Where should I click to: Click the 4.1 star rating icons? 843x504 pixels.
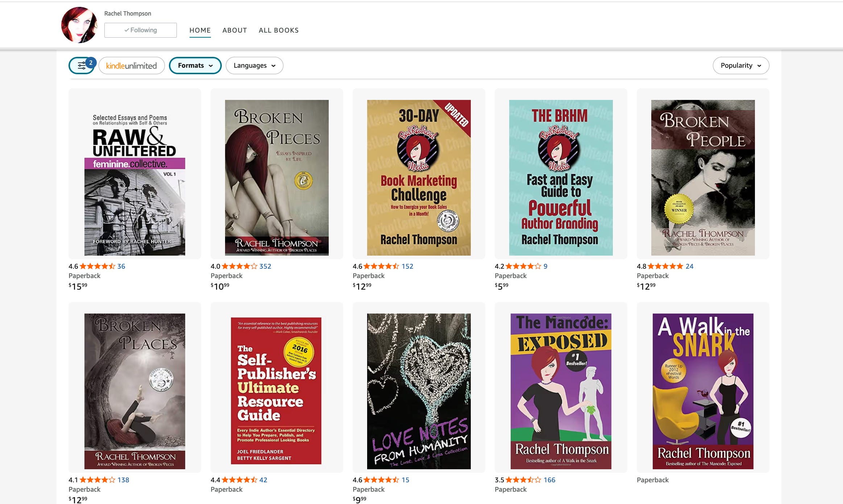pyautogui.click(x=97, y=480)
